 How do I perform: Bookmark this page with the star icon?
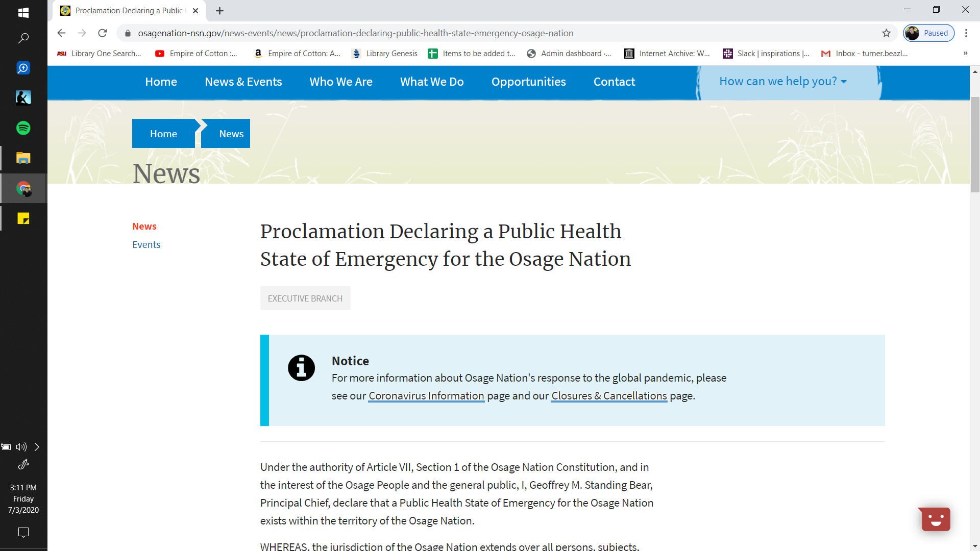pos(886,33)
